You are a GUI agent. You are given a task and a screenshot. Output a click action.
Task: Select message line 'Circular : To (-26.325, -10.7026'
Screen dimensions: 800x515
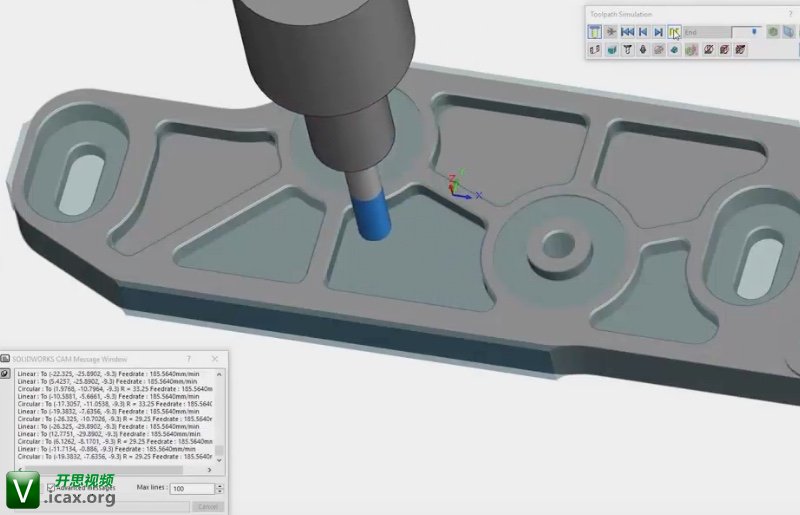click(115, 419)
